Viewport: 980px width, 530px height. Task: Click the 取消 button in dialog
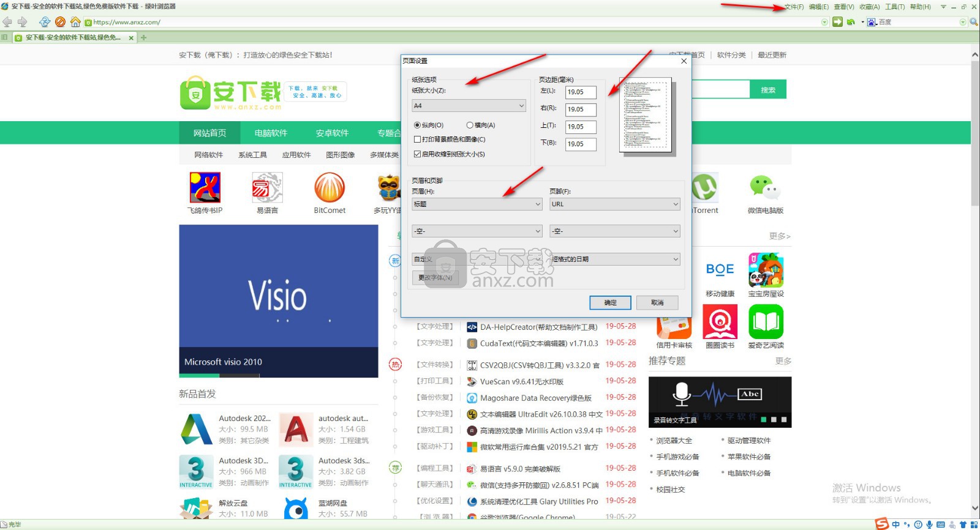tap(657, 302)
